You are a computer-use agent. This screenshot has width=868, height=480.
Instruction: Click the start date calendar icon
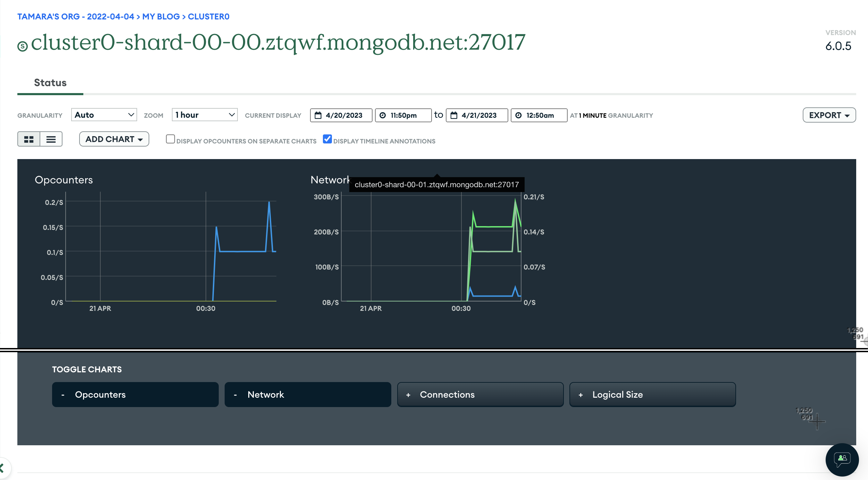(x=318, y=115)
